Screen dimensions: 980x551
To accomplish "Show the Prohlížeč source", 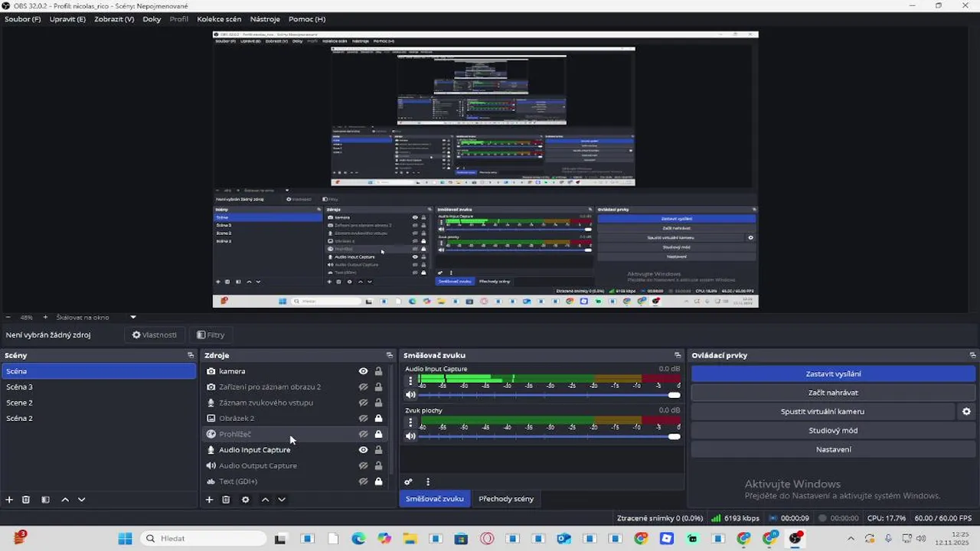I will point(364,434).
